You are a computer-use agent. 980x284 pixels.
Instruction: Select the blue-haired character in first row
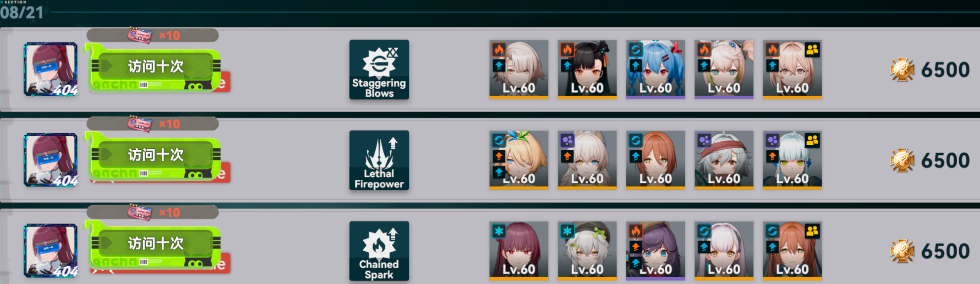(655, 69)
